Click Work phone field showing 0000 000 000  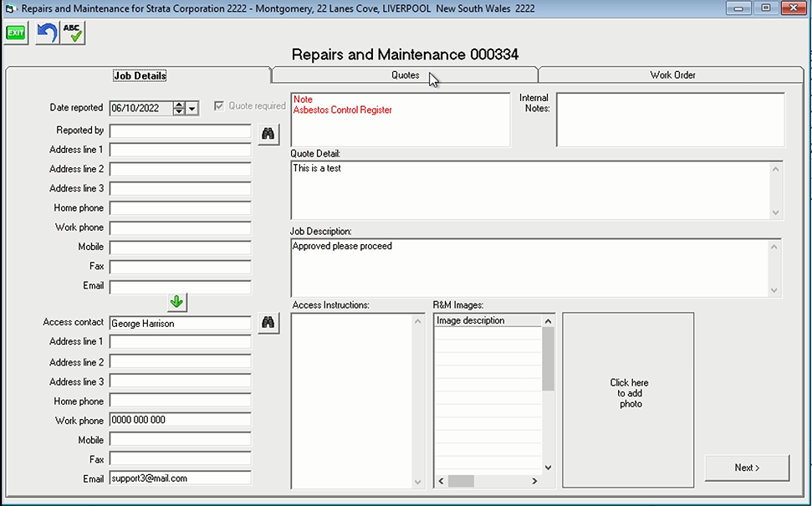[181, 420]
